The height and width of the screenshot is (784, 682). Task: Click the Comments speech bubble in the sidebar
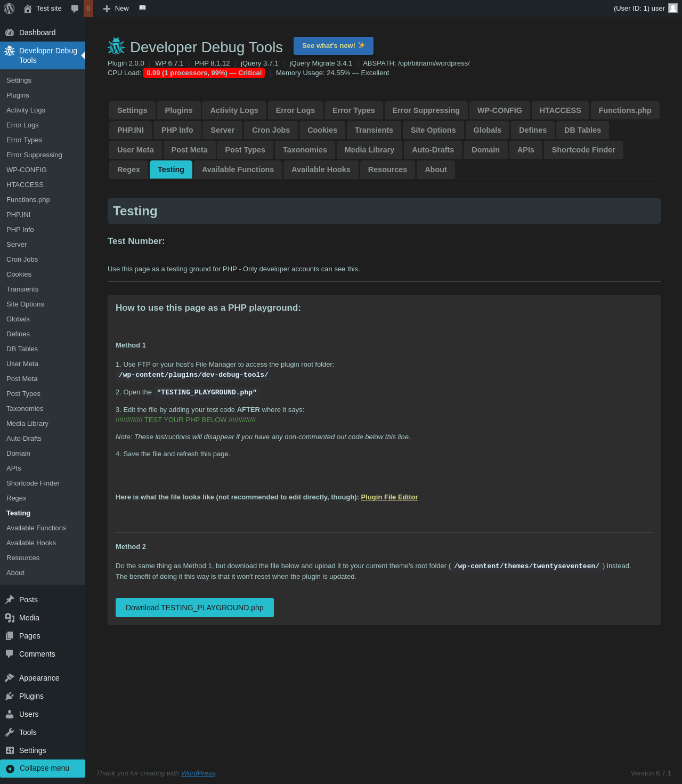click(x=10, y=654)
